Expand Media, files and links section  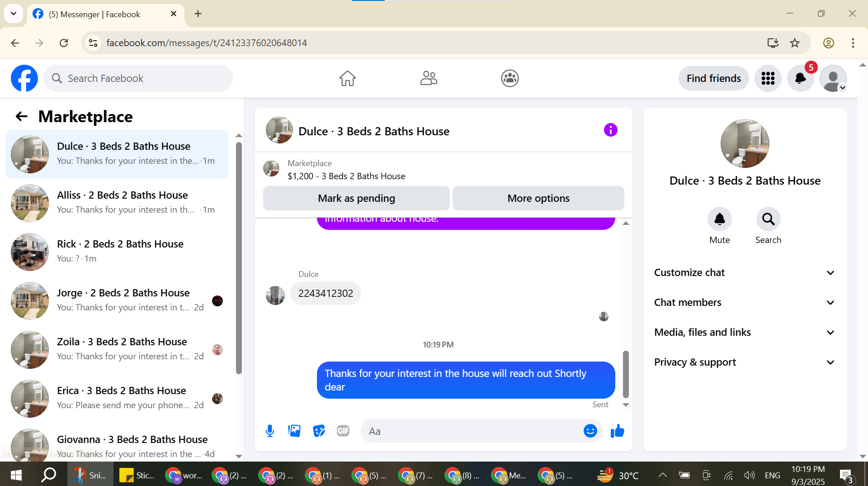744,332
